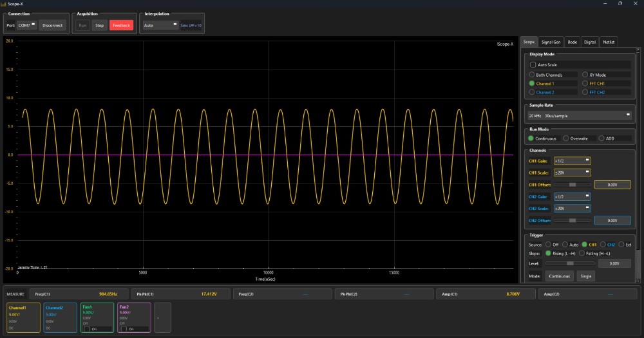The width and height of the screenshot is (644, 338).
Task: Switch to the Bode tab
Action: (572, 42)
